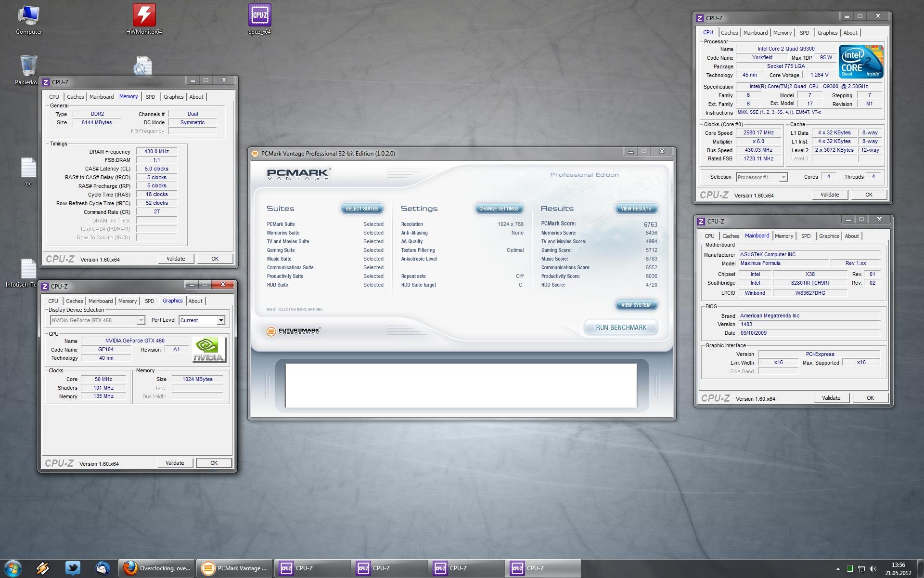The image size is (924, 578).
Task: Open About tab in Mainboard CPU-Z window
Action: tap(851, 236)
